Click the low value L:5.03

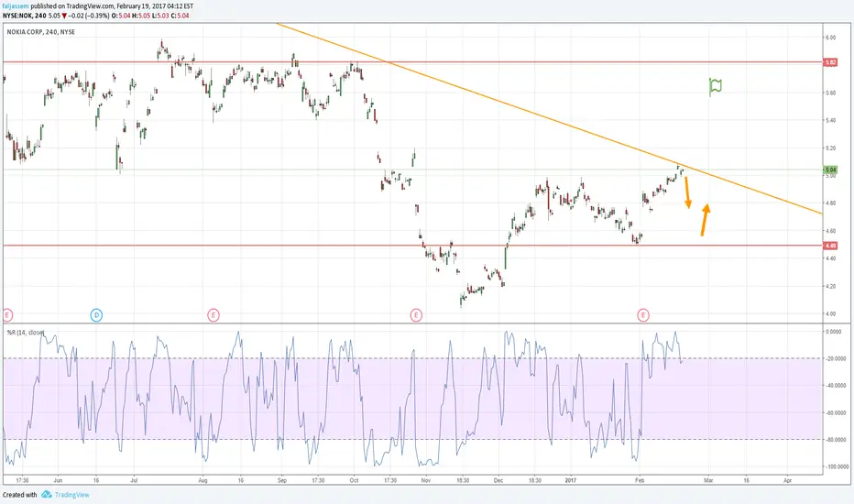click(x=160, y=16)
